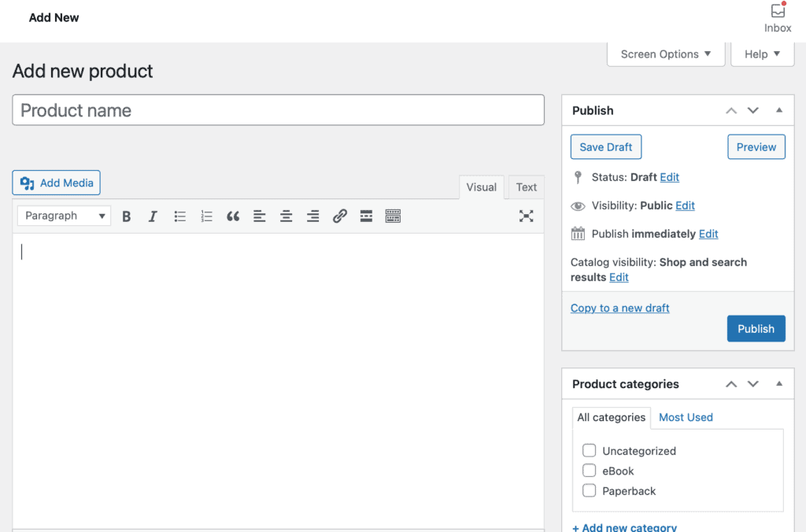Select the Paperback category checkbox

point(589,491)
